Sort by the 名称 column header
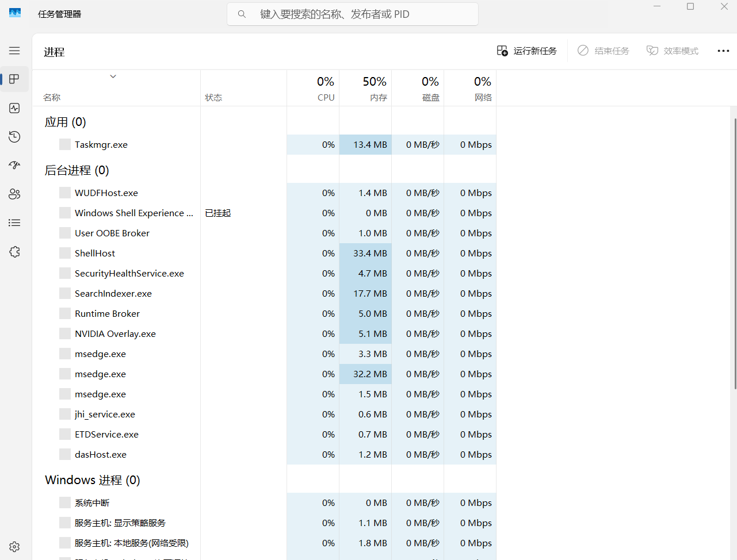Viewport: 737px width, 560px height. point(117,89)
